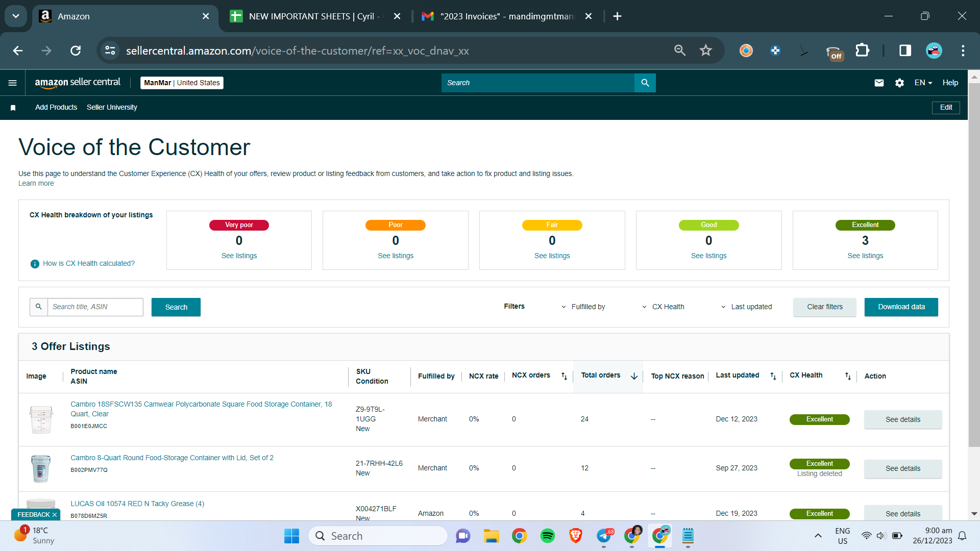This screenshot has width=980, height=551.
Task: Click the Amazon Seller Central logo
Action: [78, 83]
